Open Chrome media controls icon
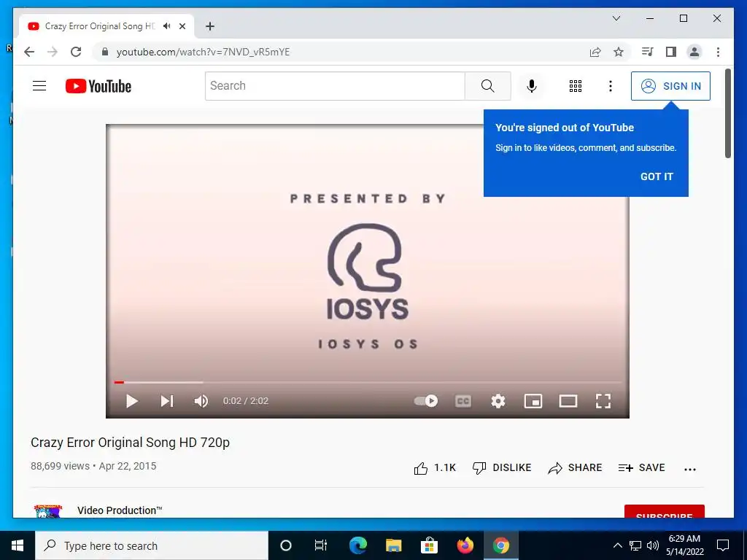This screenshot has height=560, width=747. click(x=647, y=52)
